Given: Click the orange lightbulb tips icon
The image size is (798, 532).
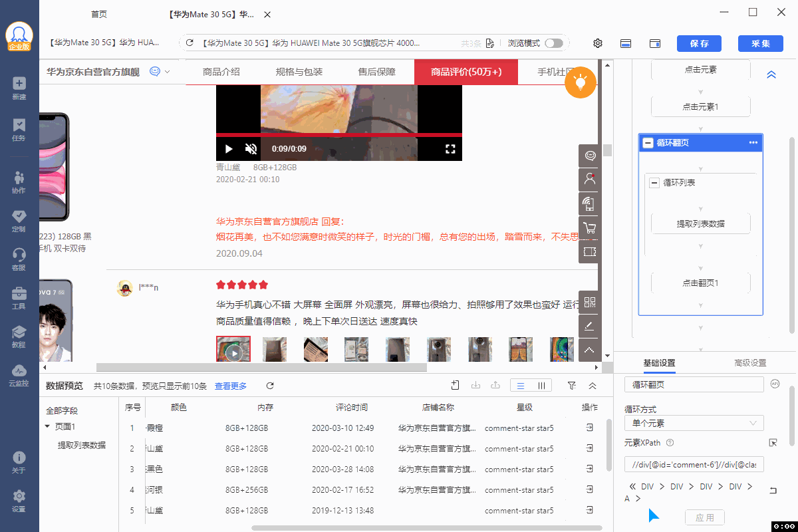Looking at the screenshot, I should pyautogui.click(x=580, y=82).
